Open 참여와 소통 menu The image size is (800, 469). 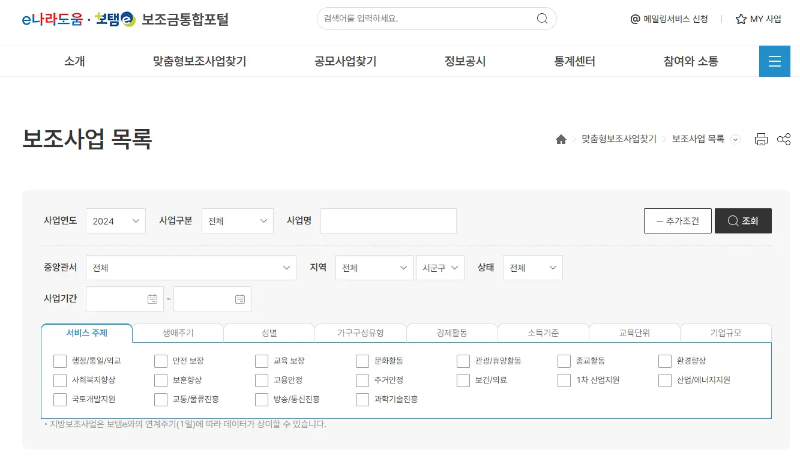[691, 61]
